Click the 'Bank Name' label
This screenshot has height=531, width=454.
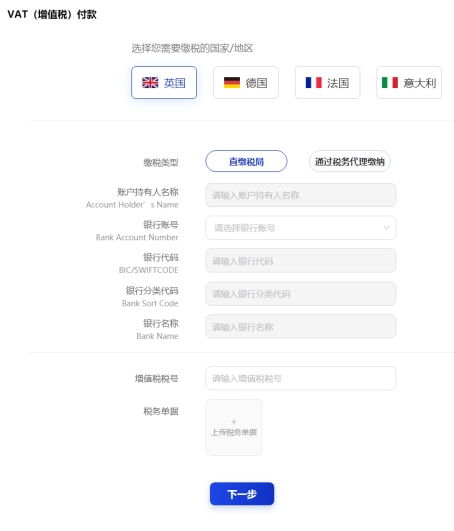157,336
